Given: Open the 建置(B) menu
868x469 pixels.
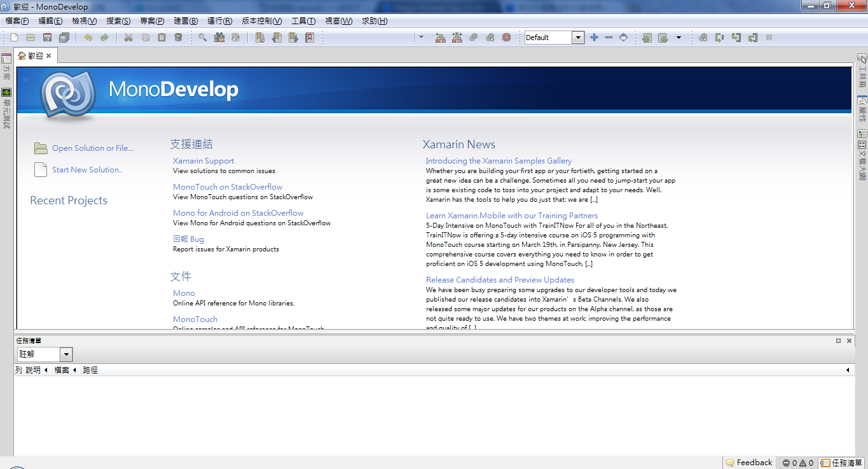Looking at the screenshot, I should click(186, 21).
